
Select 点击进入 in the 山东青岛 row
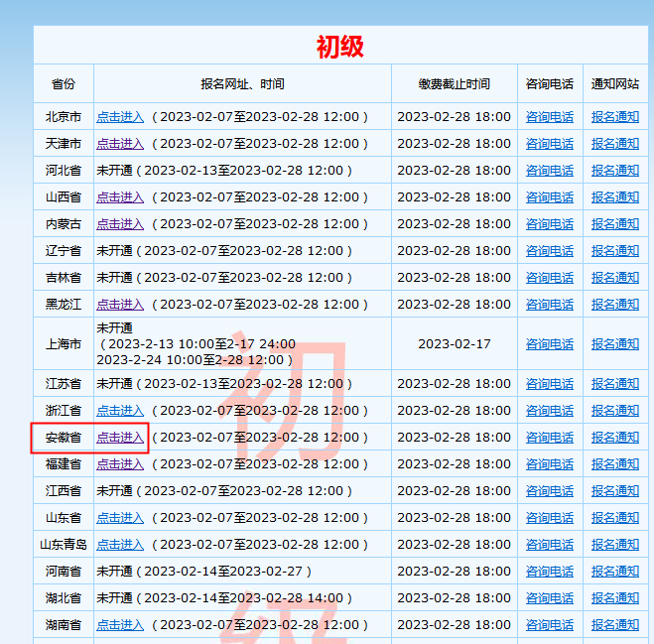pyautogui.click(x=120, y=545)
